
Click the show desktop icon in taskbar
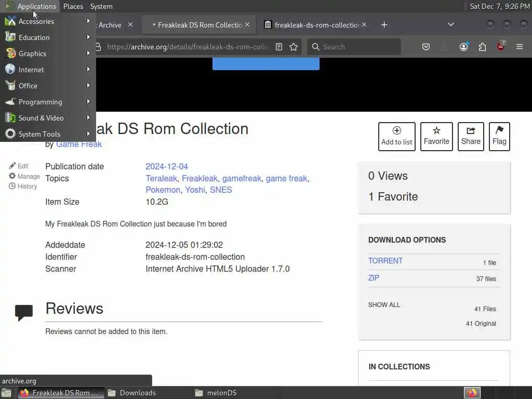tap(6, 393)
